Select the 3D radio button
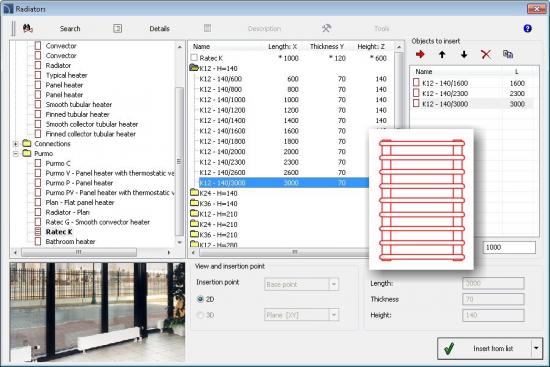Image resolution: width=550 pixels, height=367 pixels. [x=200, y=315]
